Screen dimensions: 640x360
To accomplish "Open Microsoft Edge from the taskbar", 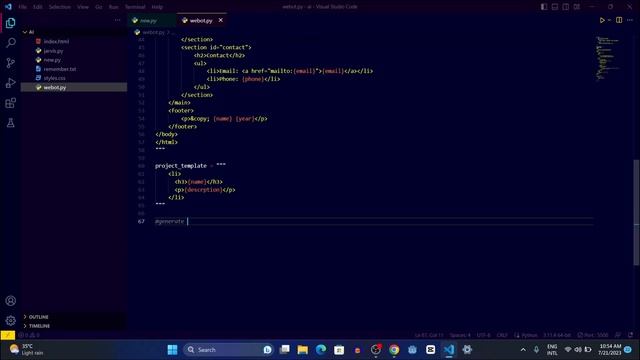I will click(x=321, y=350).
